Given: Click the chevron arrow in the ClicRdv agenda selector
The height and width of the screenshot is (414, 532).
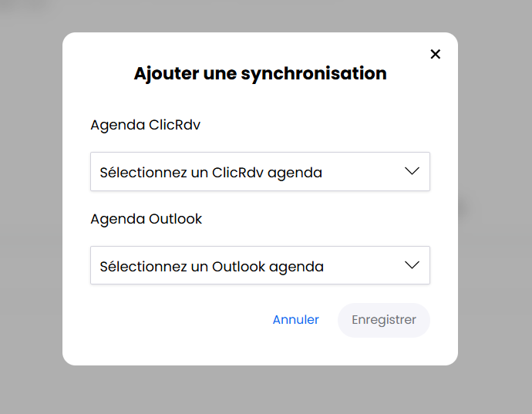Looking at the screenshot, I should 412,171.
